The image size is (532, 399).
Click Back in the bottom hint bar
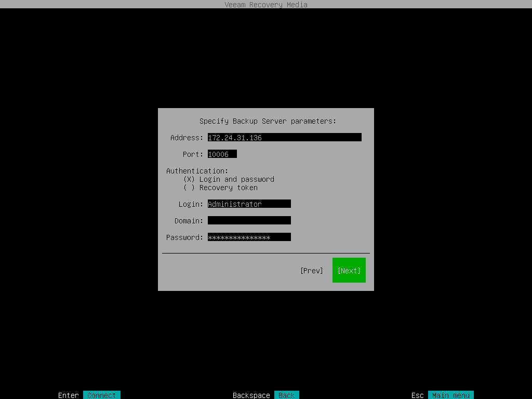coord(287,395)
